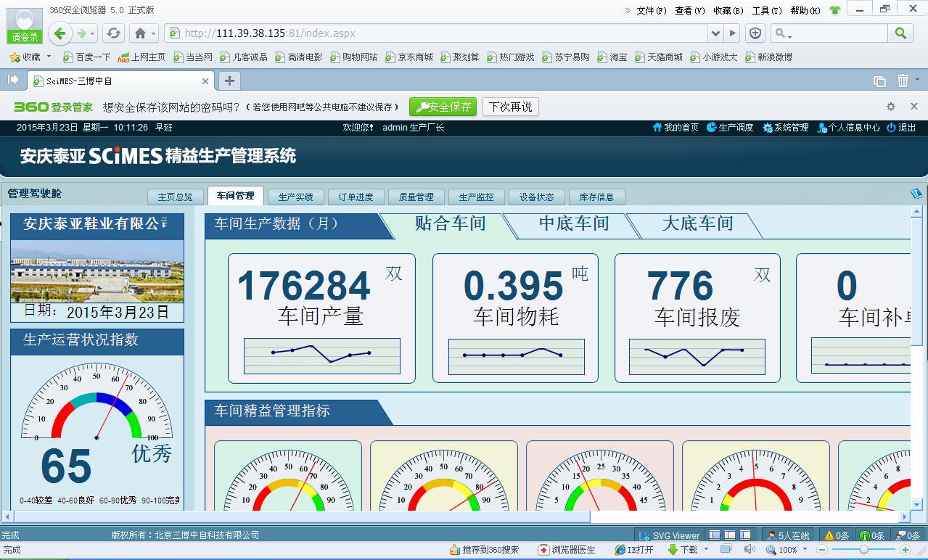Open password bar settings gear icon
Viewport: 928px width, 560px height.
[x=891, y=107]
